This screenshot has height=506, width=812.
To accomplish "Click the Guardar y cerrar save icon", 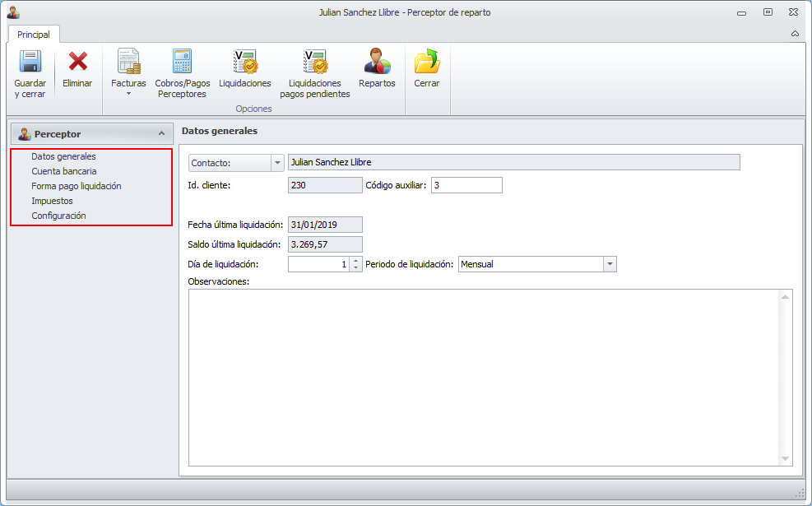I will click(x=30, y=61).
